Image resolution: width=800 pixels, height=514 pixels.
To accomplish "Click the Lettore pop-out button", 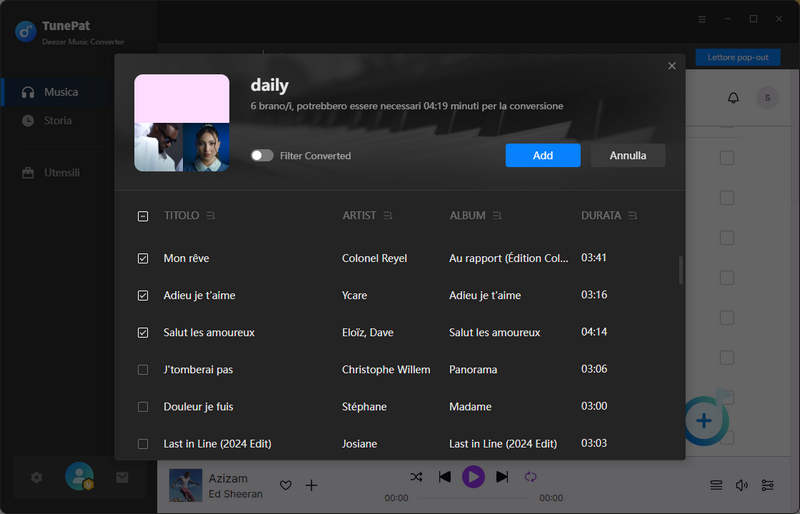I will 738,57.
